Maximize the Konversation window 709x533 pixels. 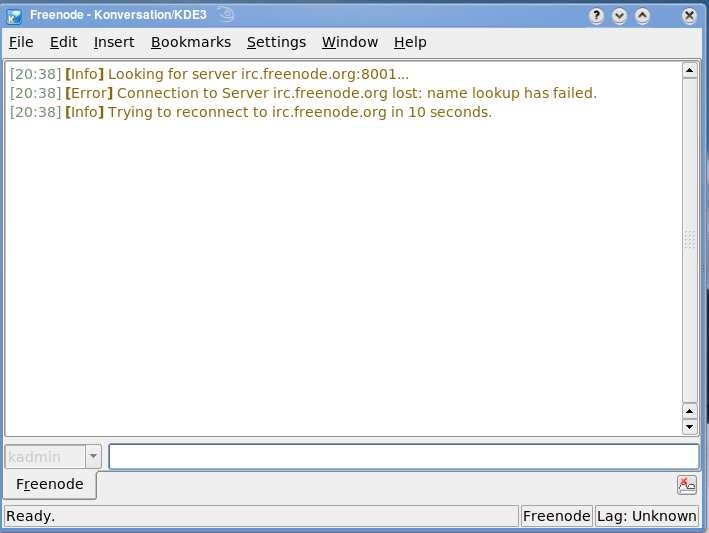[643, 16]
